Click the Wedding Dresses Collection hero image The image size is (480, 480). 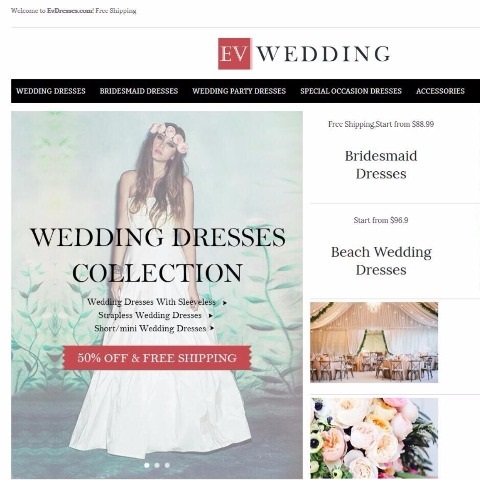point(157,295)
